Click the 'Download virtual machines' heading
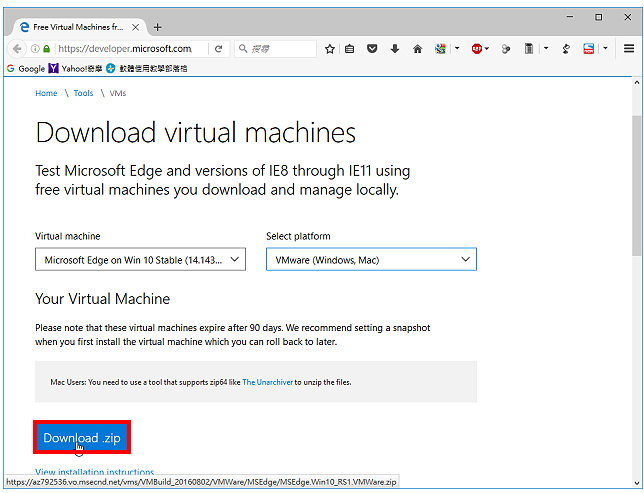This screenshot has width=644, height=493. (196, 133)
